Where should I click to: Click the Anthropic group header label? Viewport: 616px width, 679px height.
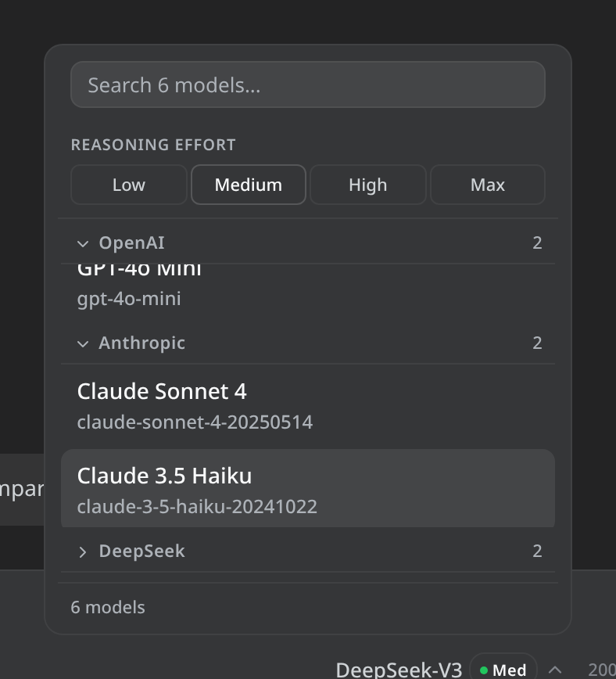[x=142, y=343]
